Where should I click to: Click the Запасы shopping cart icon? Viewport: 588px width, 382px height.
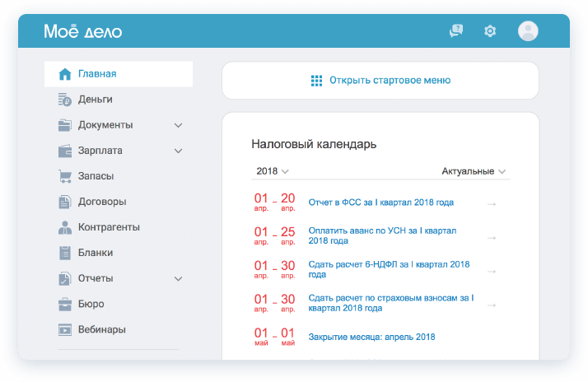(x=65, y=176)
